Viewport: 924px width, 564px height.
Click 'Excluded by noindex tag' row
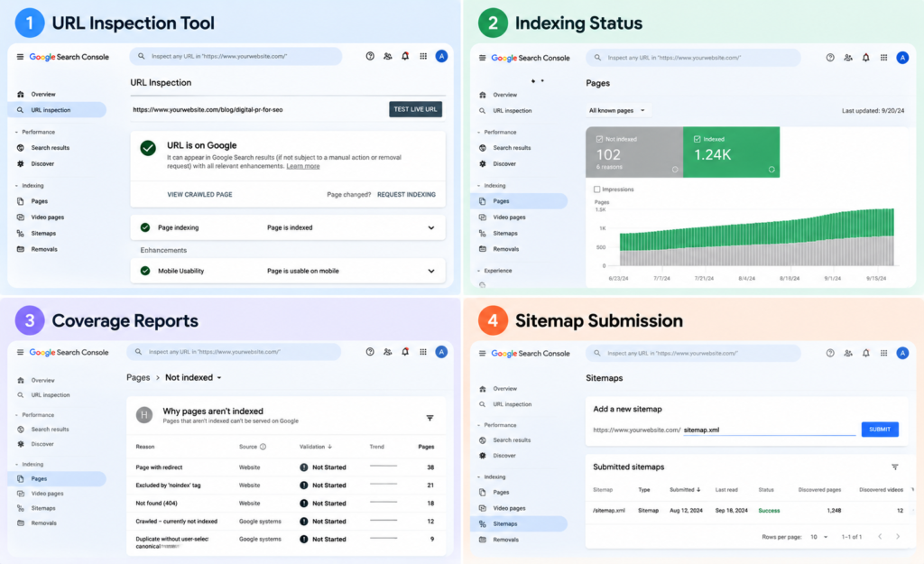286,485
